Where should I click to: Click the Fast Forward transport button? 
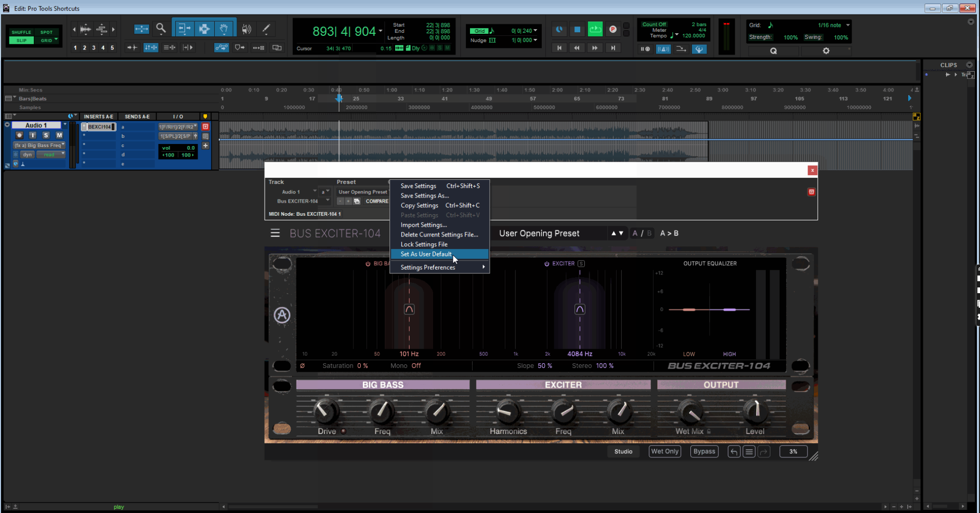595,48
